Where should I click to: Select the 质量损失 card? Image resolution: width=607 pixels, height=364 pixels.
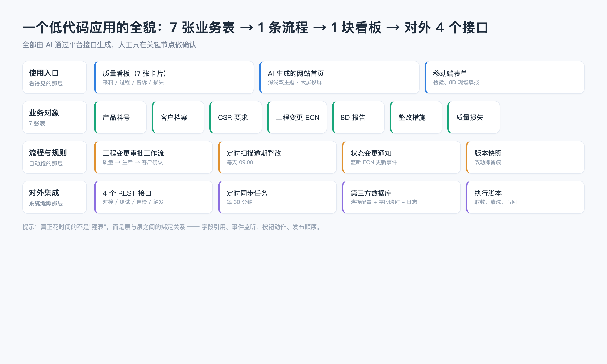(473, 117)
